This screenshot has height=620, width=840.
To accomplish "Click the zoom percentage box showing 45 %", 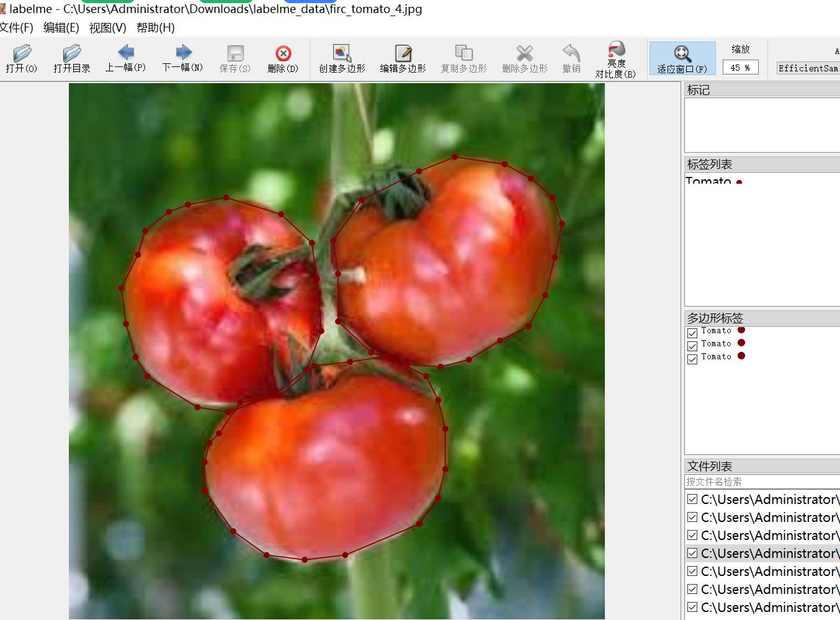I will (x=740, y=68).
